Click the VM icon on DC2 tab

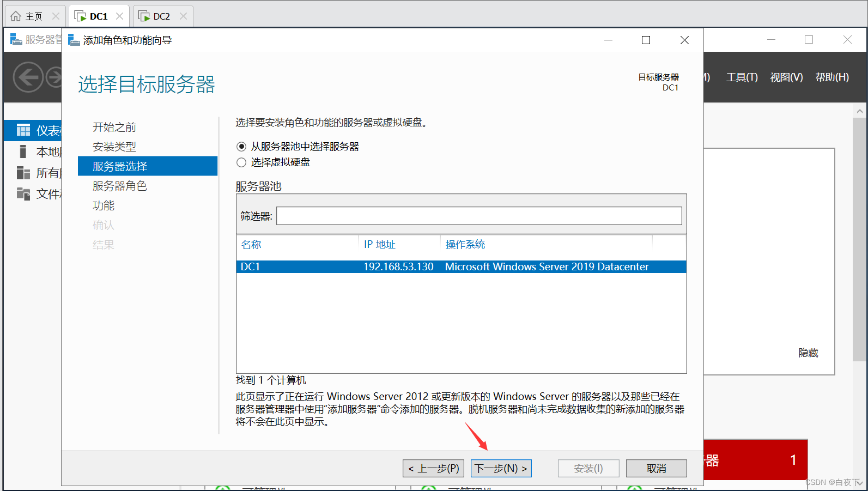pyautogui.click(x=144, y=16)
